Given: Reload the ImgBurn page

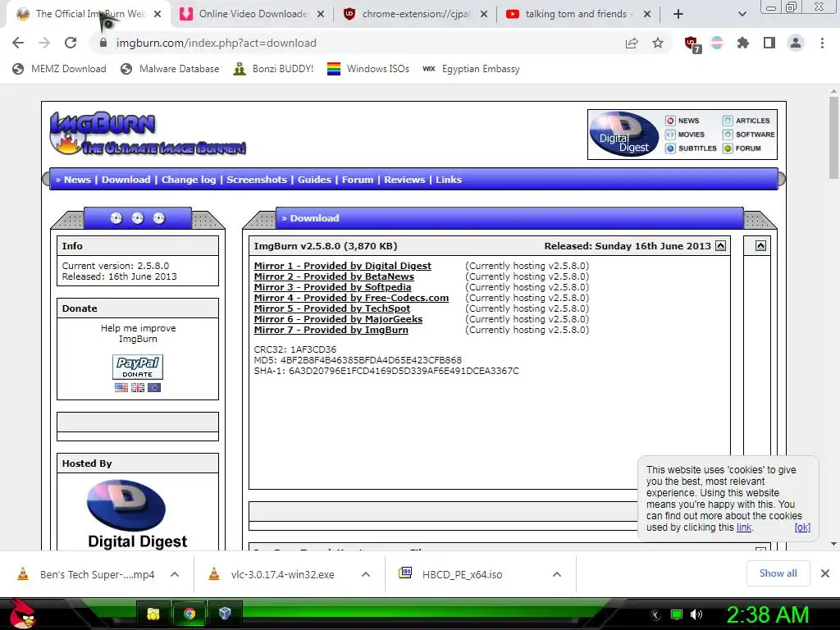Looking at the screenshot, I should (71, 43).
